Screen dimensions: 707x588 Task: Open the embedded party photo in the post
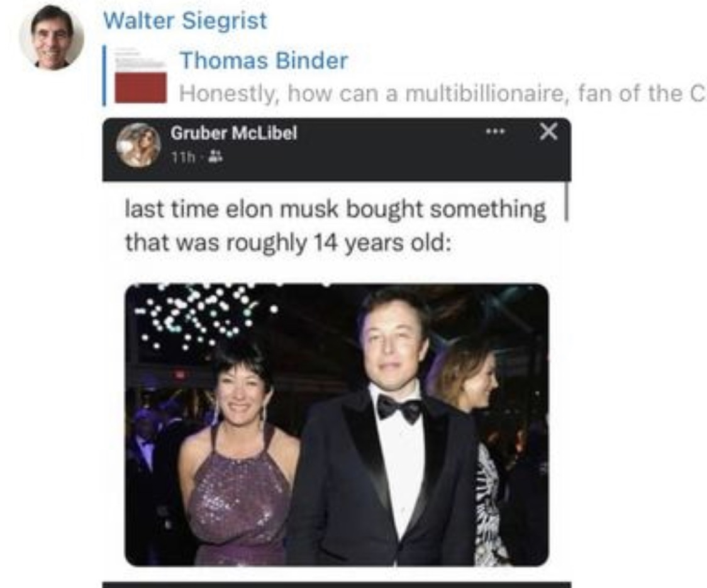[x=337, y=424]
